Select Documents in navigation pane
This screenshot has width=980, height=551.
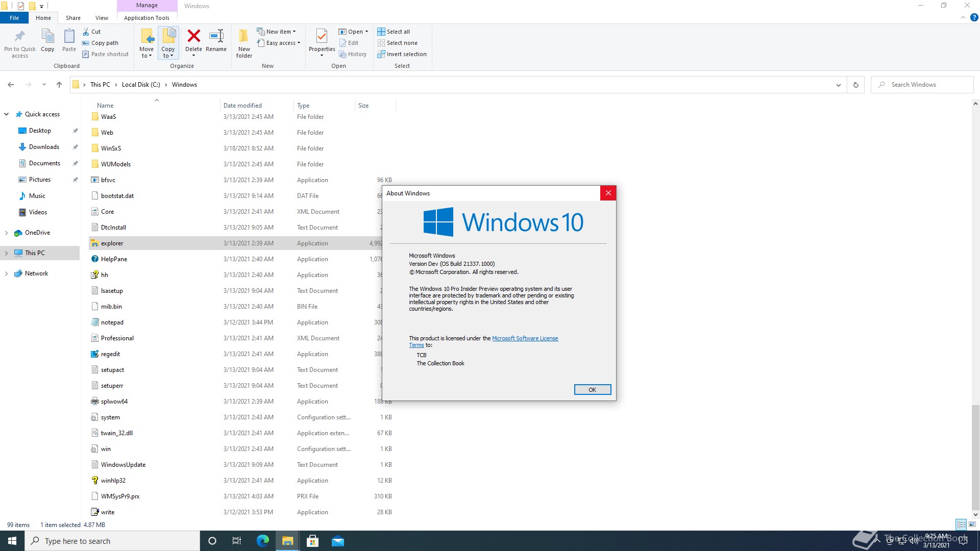coord(44,163)
